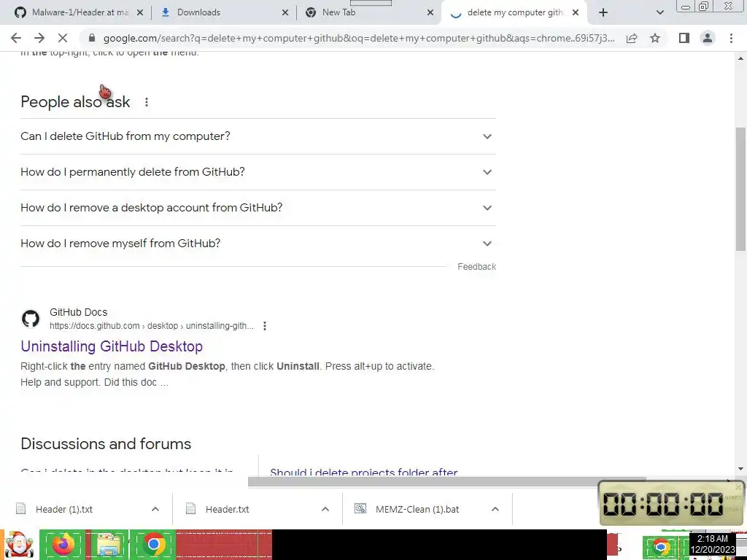Click the horizontal scrollbar
Viewport: 747px width, 560px height.
tap(446, 482)
